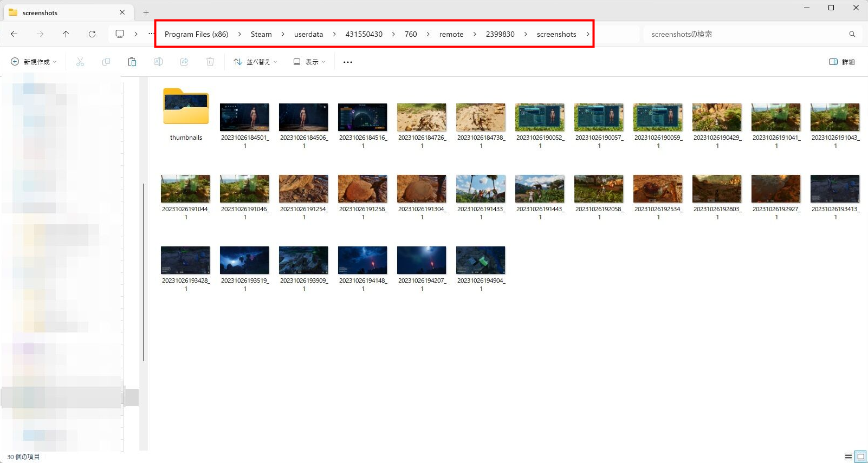Click the Paste clipboard icon
This screenshot has height=463, width=868.
[132, 62]
